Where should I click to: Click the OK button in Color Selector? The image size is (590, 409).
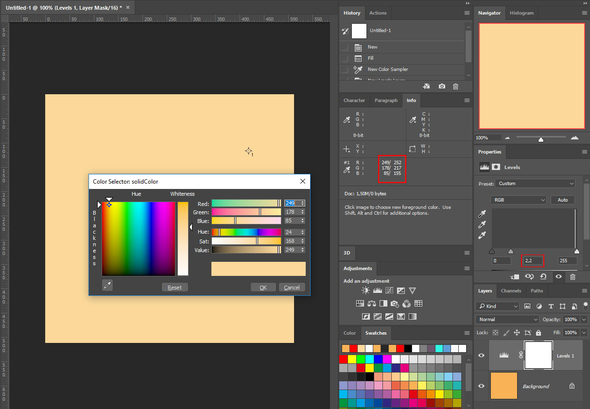pyautogui.click(x=263, y=287)
